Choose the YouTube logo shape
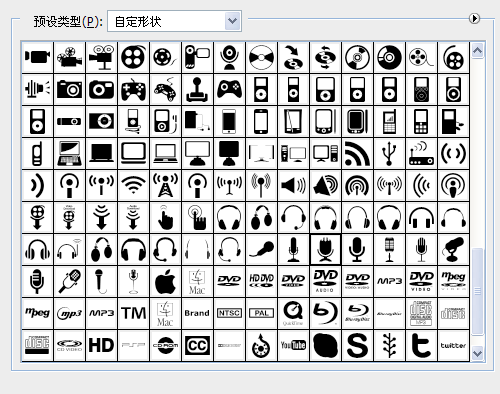The width and height of the screenshot is (500, 394). click(293, 345)
